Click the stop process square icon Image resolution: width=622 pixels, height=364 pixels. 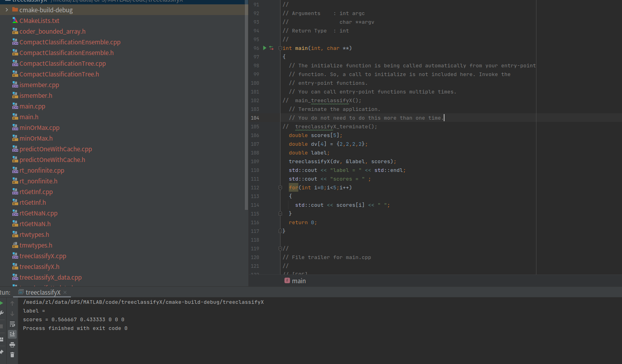[x=2, y=326]
